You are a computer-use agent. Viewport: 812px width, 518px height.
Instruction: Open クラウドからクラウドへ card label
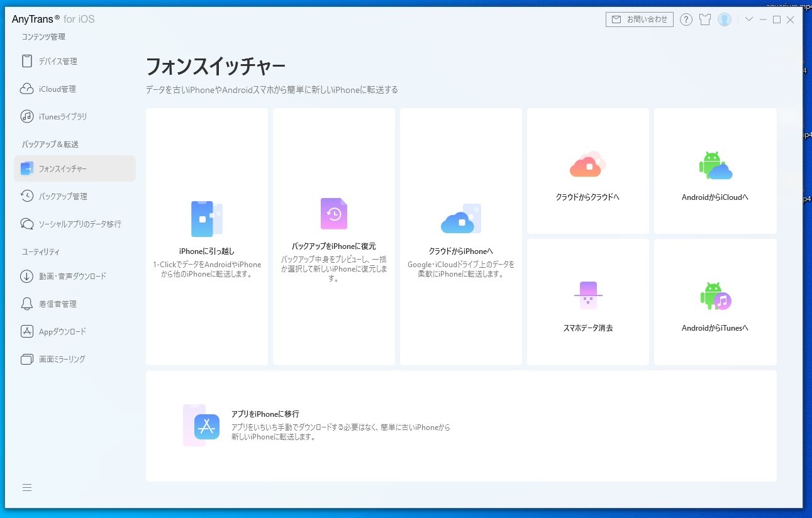(587, 197)
